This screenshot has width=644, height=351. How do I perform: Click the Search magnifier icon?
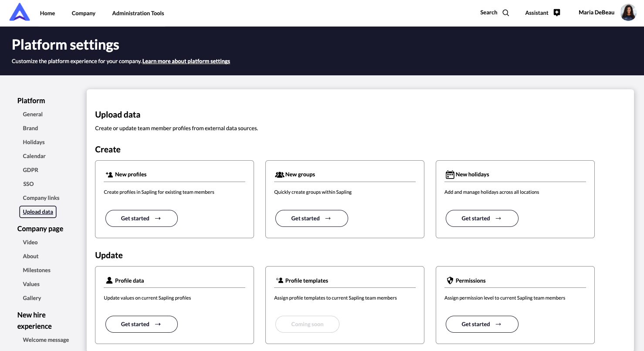[505, 13]
